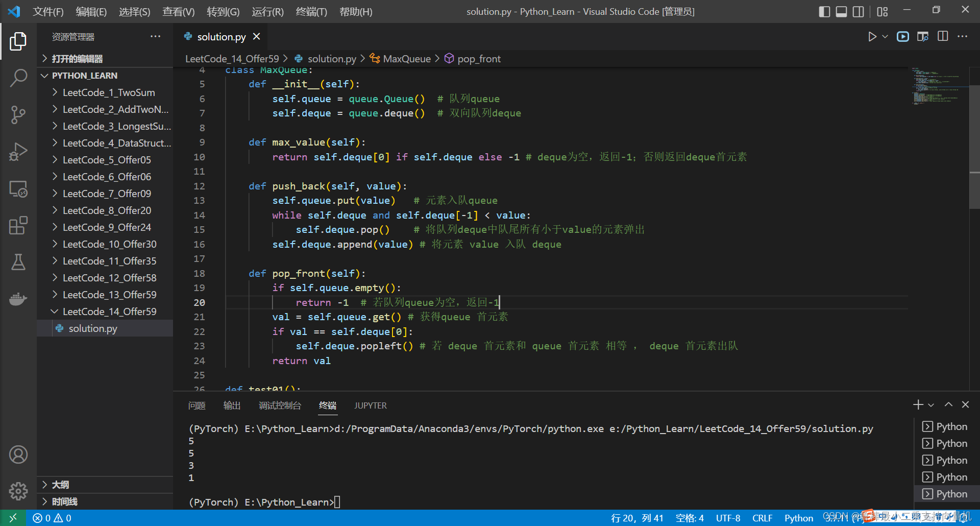Open the 文件(F) menu

point(48,11)
